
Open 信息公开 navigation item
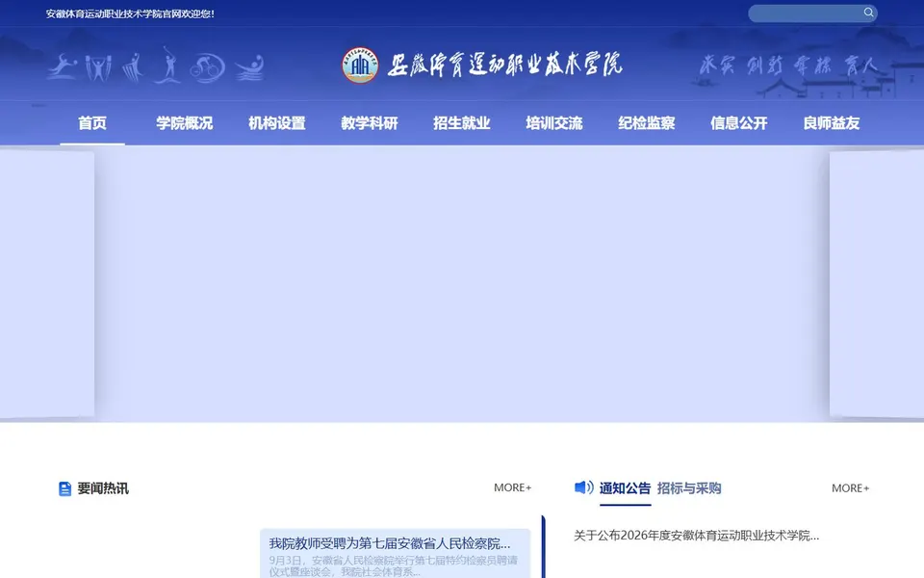(739, 123)
